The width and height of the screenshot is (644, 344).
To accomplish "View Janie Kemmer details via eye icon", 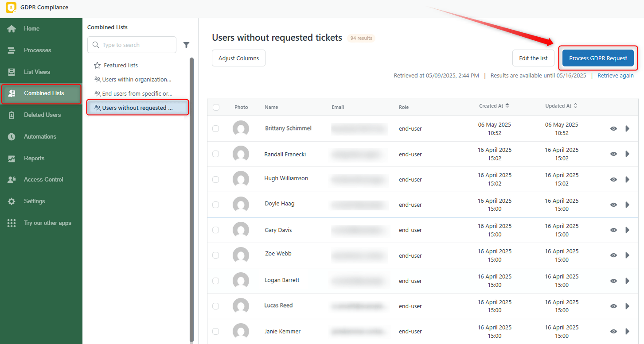I will pos(613,331).
